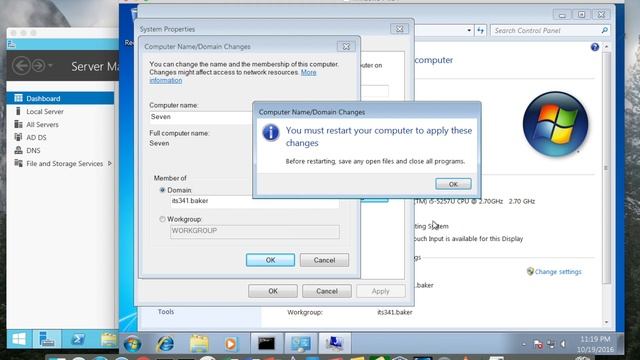The width and height of the screenshot is (640, 360).
Task: Click the Control Panel scrollbar down arrow
Action: (607, 322)
